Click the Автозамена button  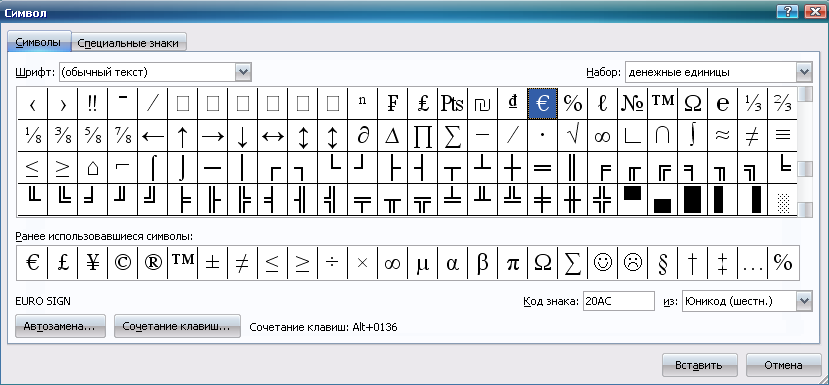pyautogui.click(x=60, y=326)
